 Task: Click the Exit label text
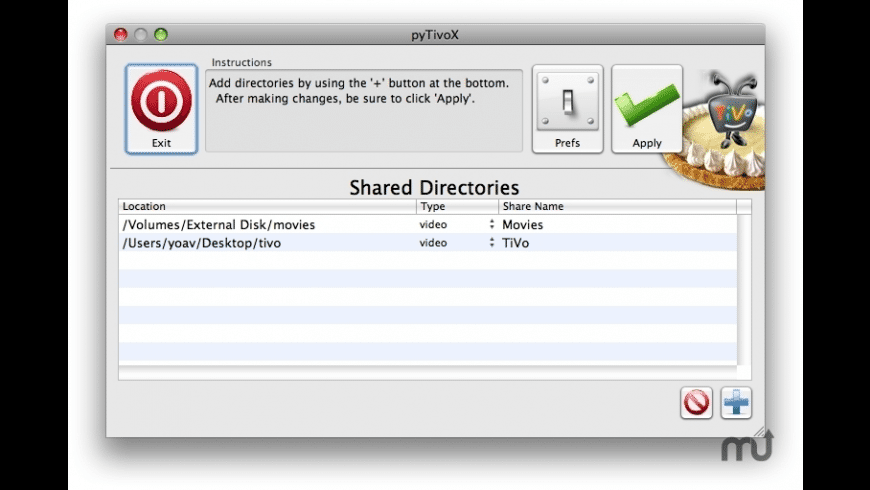tap(161, 143)
